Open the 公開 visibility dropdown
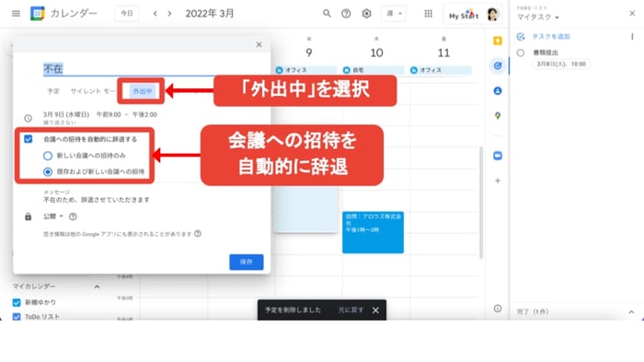This screenshot has height=362, width=644. [x=53, y=216]
